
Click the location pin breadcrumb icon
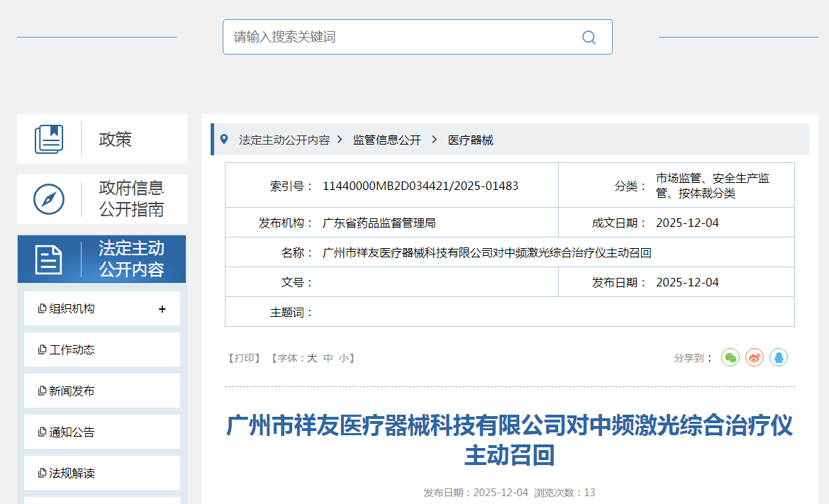(x=224, y=140)
